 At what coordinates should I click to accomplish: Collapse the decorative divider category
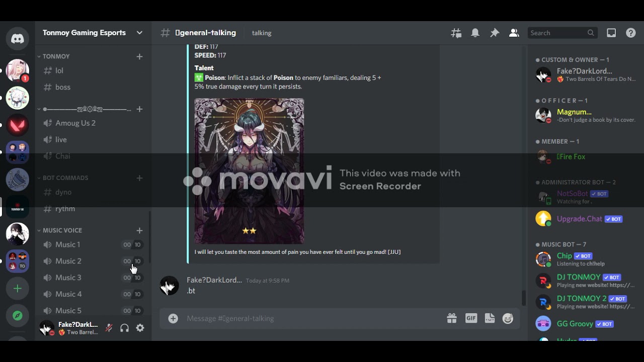[84, 109]
